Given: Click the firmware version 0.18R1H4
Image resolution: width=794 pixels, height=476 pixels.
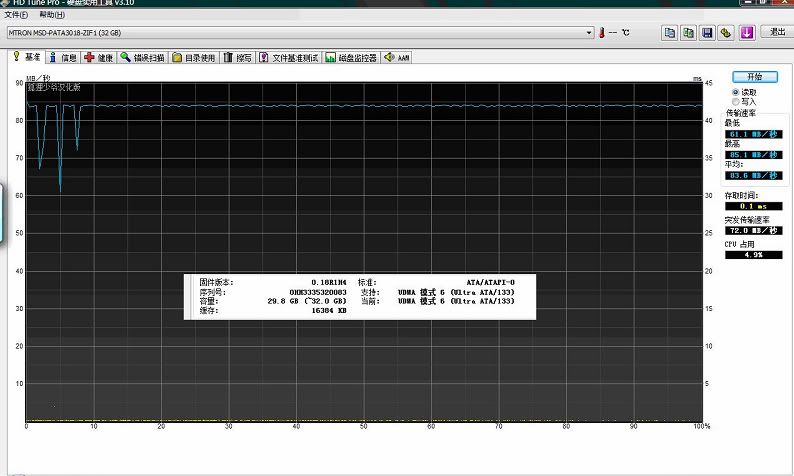Looking at the screenshot, I should (329, 282).
